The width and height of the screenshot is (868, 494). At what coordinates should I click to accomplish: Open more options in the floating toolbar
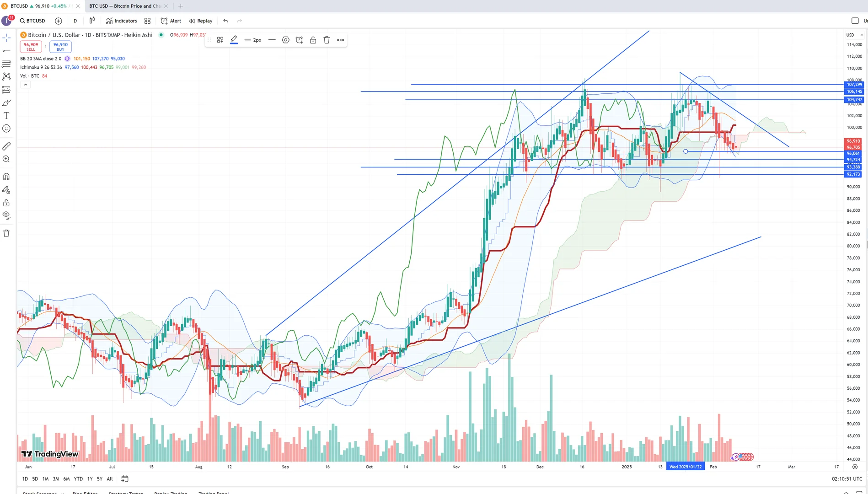340,40
